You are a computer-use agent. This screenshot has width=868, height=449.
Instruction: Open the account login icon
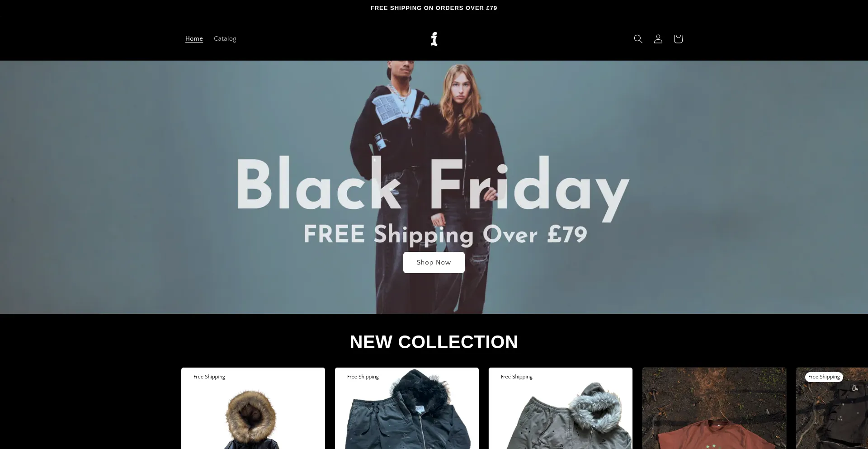658,39
